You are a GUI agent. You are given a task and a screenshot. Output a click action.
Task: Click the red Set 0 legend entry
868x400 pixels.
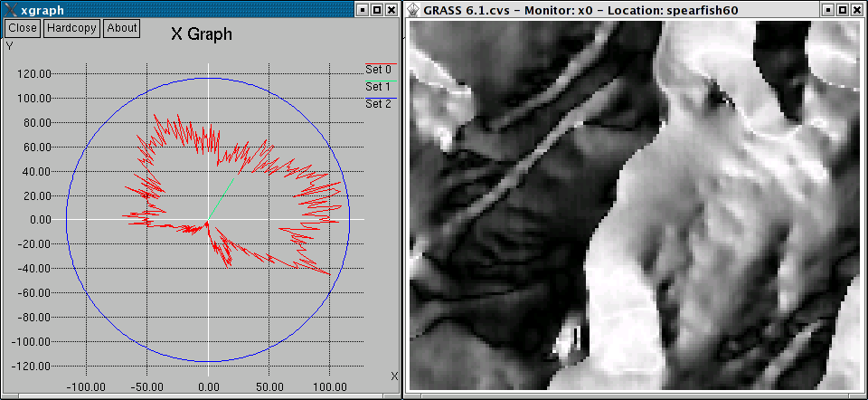[378, 70]
